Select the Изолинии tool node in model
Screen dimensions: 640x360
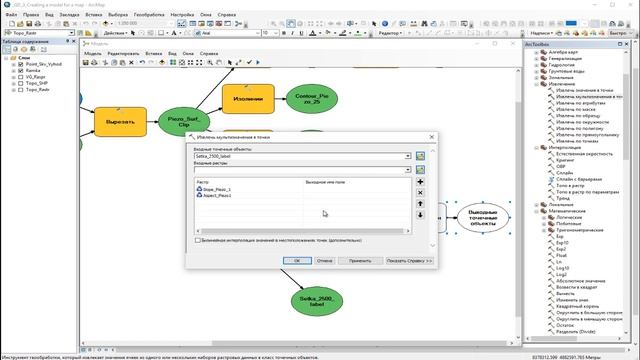coord(248,99)
